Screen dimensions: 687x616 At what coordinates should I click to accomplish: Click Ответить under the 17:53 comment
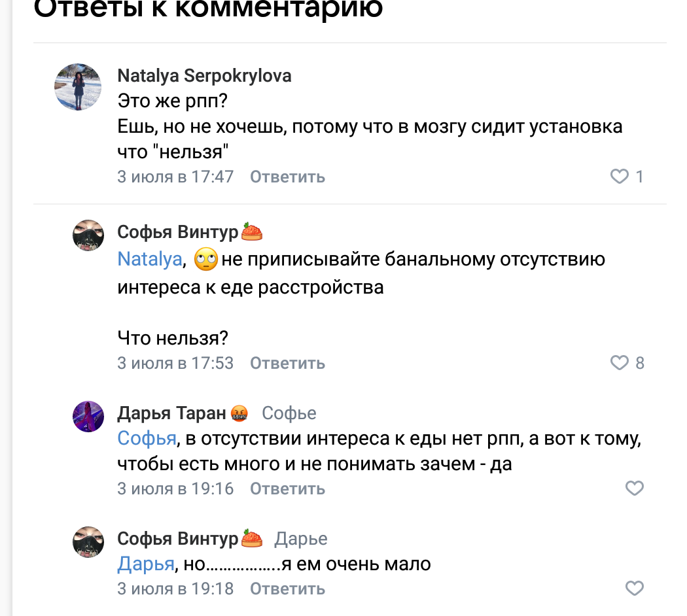(287, 363)
